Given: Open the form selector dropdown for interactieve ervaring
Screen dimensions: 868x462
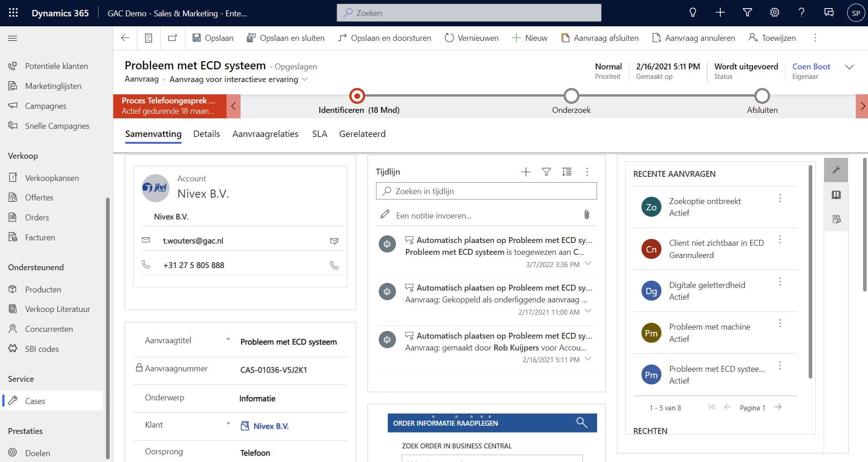Looking at the screenshot, I should tap(305, 79).
